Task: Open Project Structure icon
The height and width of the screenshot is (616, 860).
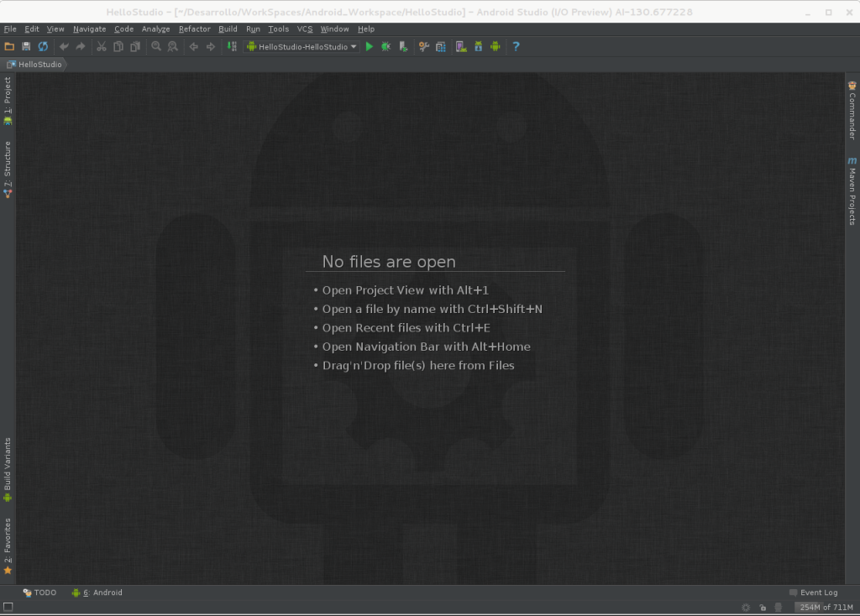Action: pos(440,47)
